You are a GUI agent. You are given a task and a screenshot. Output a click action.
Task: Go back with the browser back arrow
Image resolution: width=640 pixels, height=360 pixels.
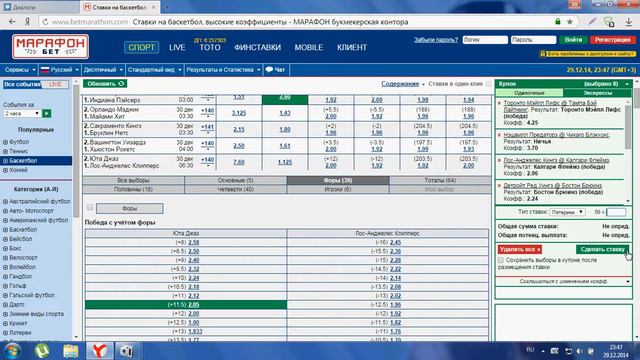[12, 22]
